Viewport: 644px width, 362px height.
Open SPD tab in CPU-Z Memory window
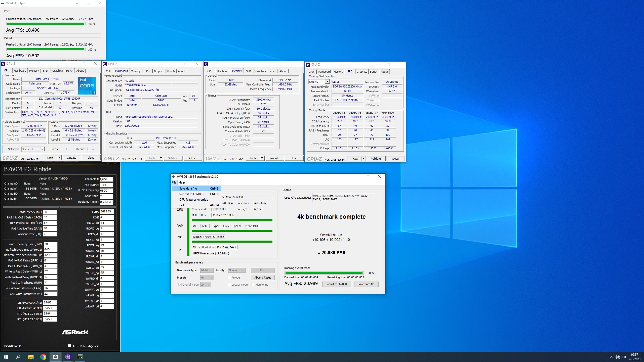pos(248,71)
